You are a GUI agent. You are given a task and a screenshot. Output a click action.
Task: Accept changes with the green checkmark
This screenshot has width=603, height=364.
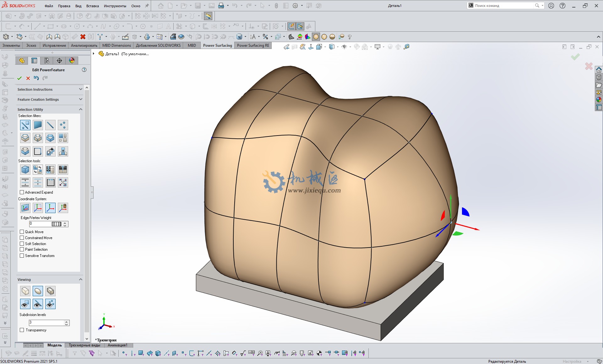(19, 78)
